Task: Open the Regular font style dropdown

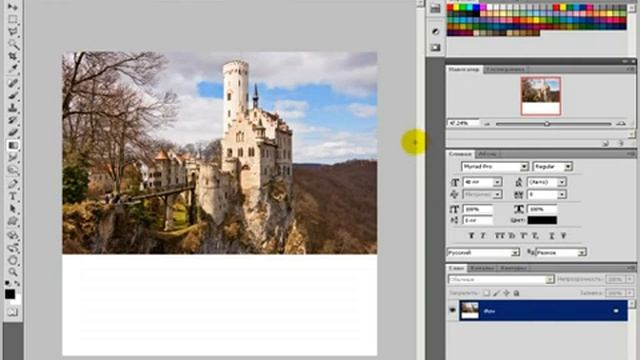Action: click(x=568, y=167)
